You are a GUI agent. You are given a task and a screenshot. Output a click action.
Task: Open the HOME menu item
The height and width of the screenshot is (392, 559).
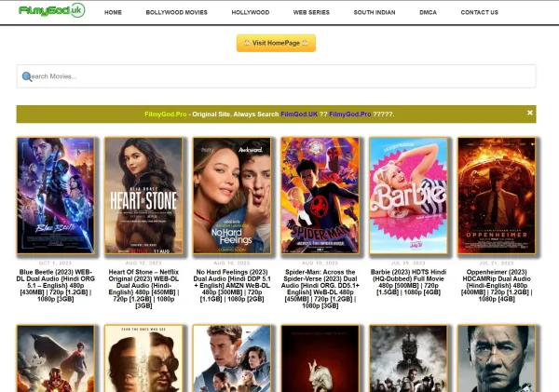pos(113,12)
